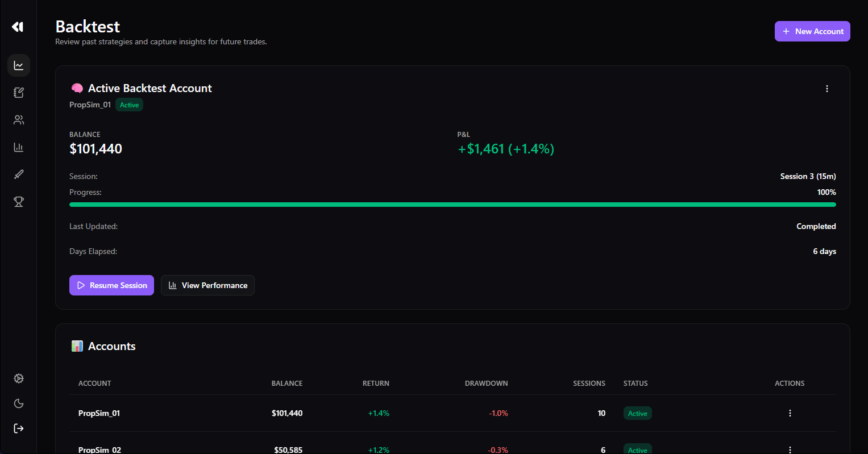Open the users community icon

pos(19,120)
